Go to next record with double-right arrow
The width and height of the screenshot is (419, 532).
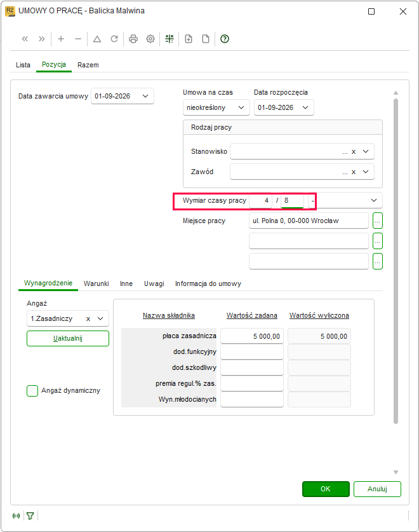[x=42, y=39]
